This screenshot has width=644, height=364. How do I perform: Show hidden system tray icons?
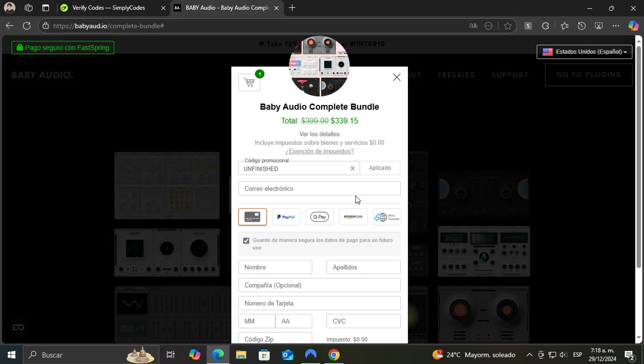pos(529,355)
